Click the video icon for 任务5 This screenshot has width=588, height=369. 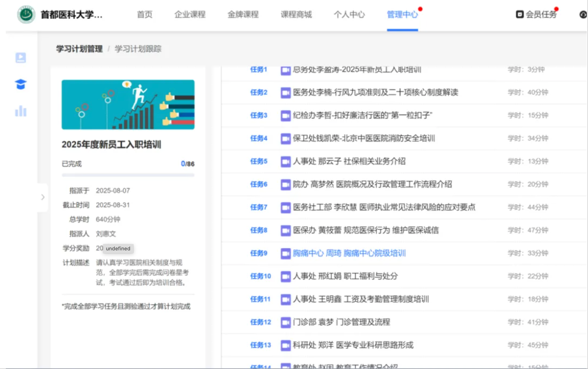(x=285, y=161)
